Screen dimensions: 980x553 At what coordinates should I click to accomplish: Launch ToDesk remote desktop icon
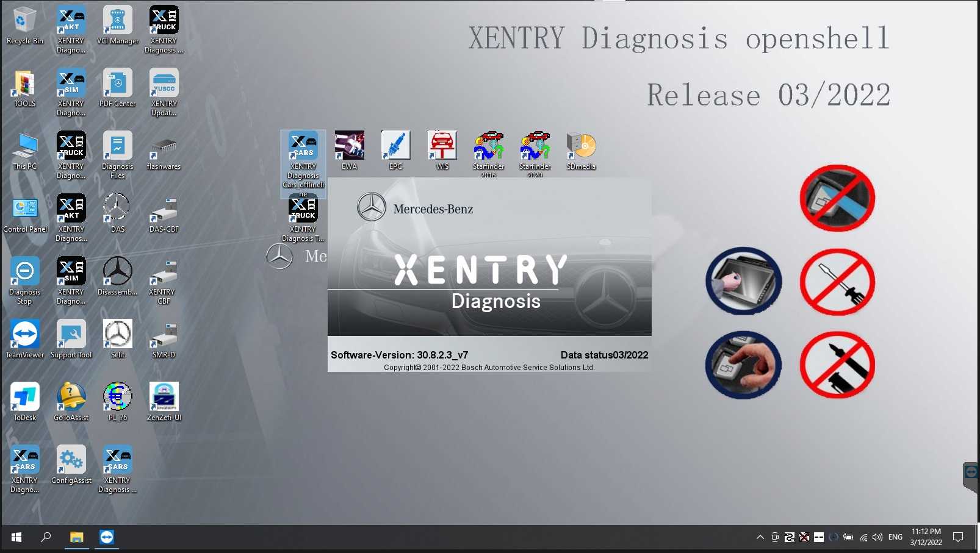(24, 402)
